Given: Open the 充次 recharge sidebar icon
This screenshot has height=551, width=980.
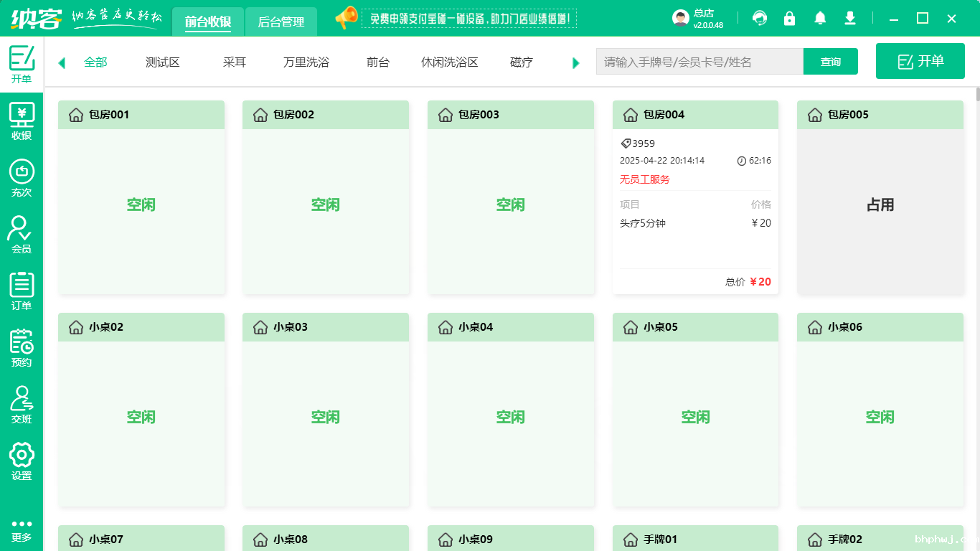Looking at the screenshot, I should (22, 178).
